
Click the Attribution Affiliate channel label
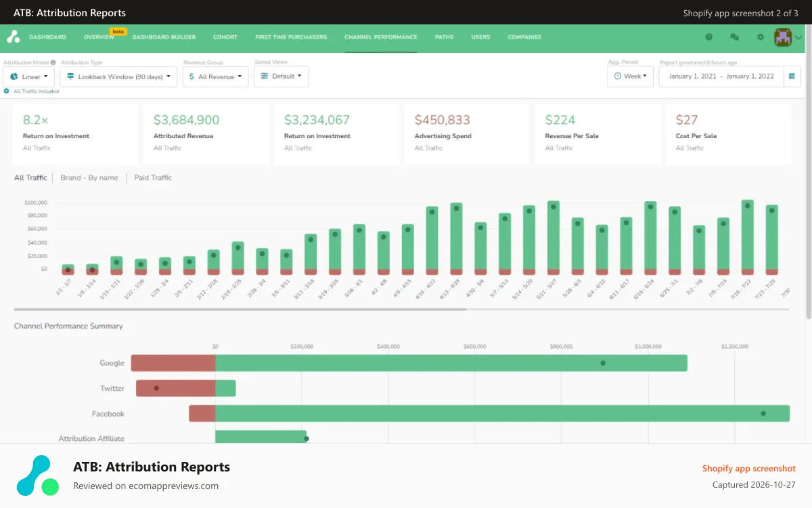(x=91, y=439)
